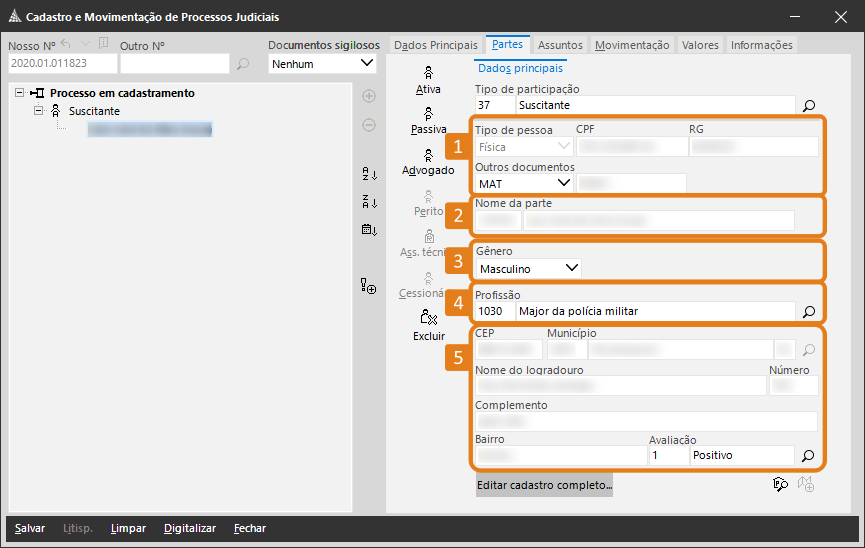The width and height of the screenshot is (865, 548).
Task: Sort parties A to Z ascending
Action: pos(369,174)
